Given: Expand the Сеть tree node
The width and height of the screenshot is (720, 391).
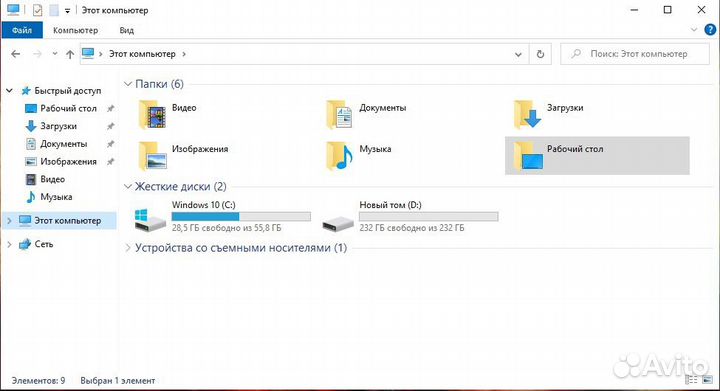Looking at the screenshot, I should [x=9, y=244].
